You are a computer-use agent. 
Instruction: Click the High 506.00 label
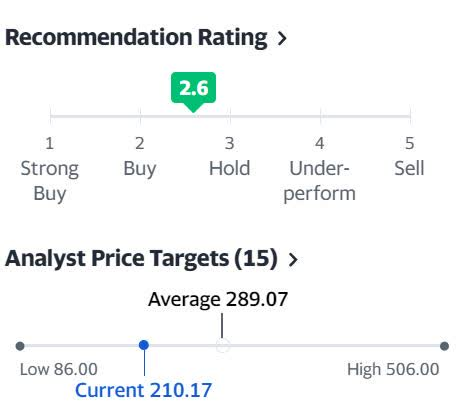click(x=393, y=369)
